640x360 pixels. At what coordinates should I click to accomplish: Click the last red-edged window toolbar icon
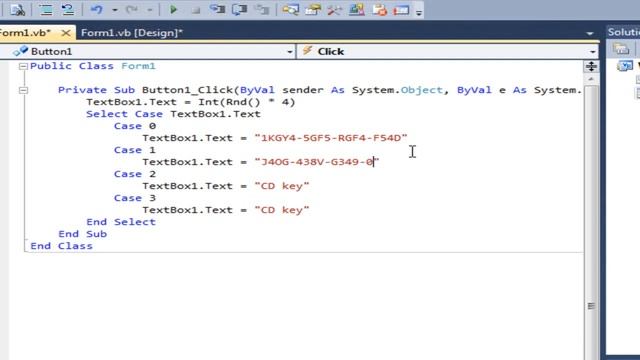click(x=401, y=10)
